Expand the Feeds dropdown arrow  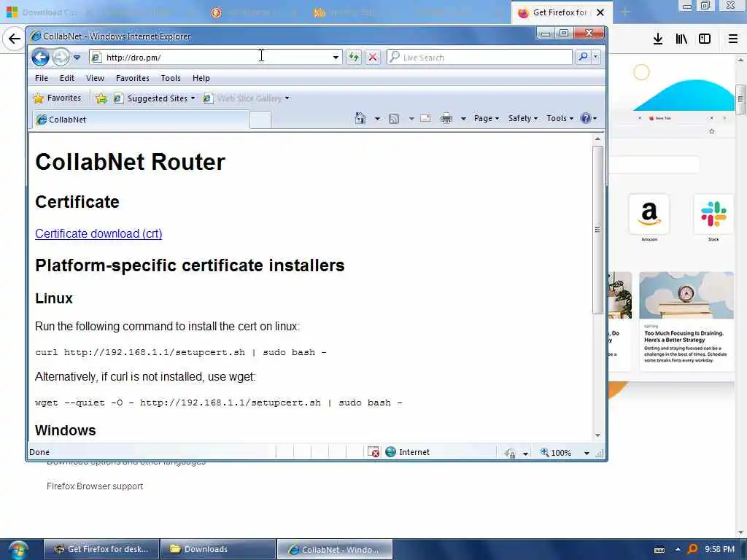[x=411, y=119]
